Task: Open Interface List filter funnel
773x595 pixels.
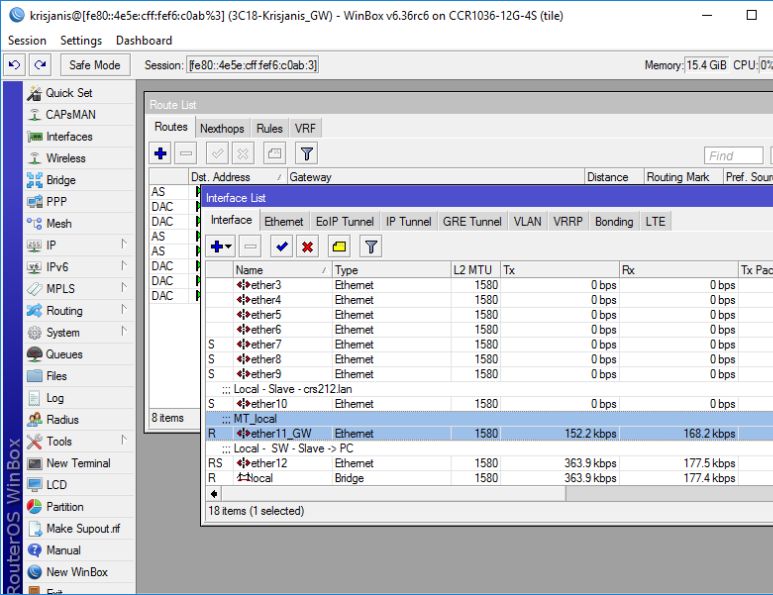Action: (371, 246)
